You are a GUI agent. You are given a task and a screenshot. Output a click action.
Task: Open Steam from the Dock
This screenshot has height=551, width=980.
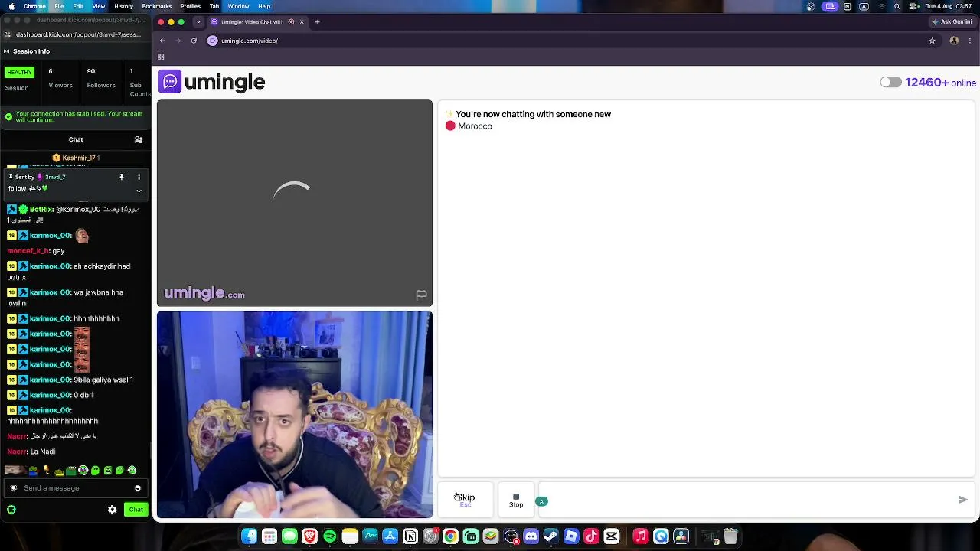(550, 536)
